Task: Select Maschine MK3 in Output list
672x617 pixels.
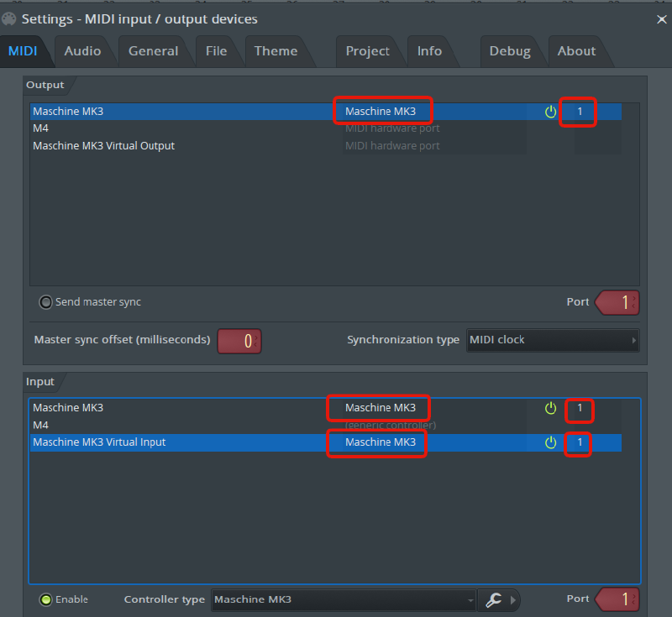Action: click(x=326, y=112)
